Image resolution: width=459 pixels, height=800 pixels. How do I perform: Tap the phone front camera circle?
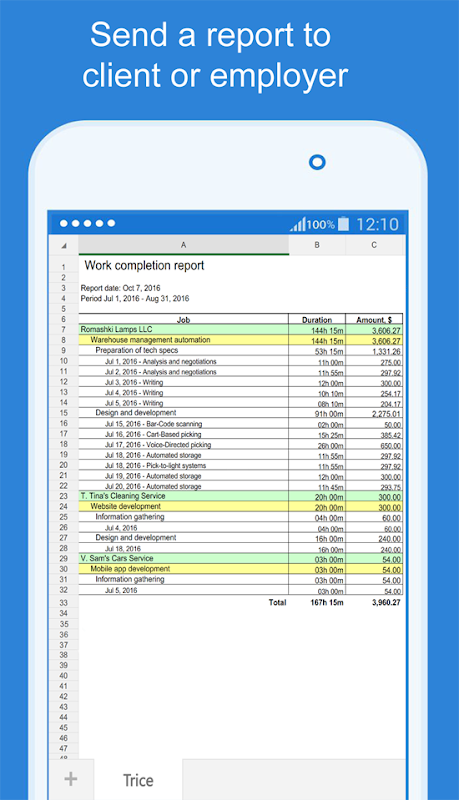(317, 162)
